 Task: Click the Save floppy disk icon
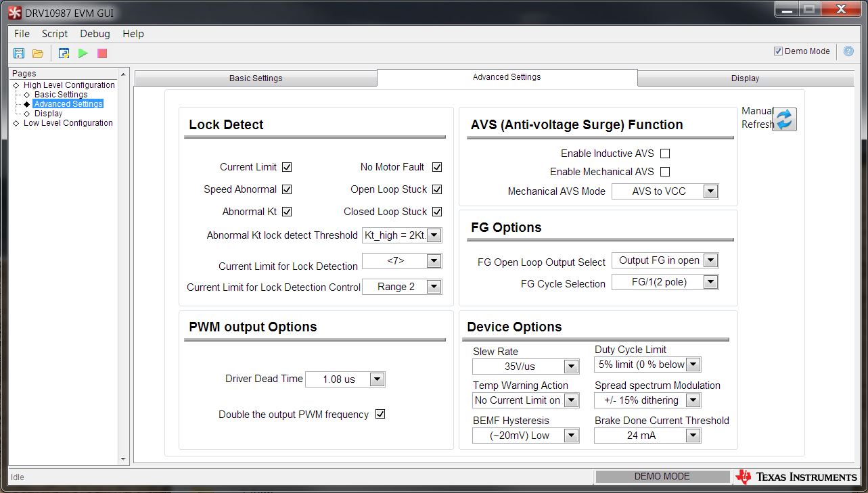19,53
